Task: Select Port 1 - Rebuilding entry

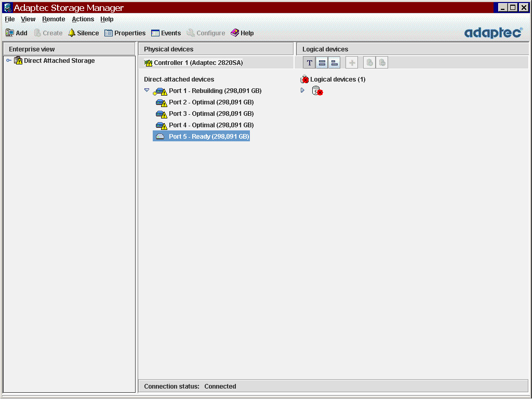Action: pyautogui.click(x=215, y=91)
